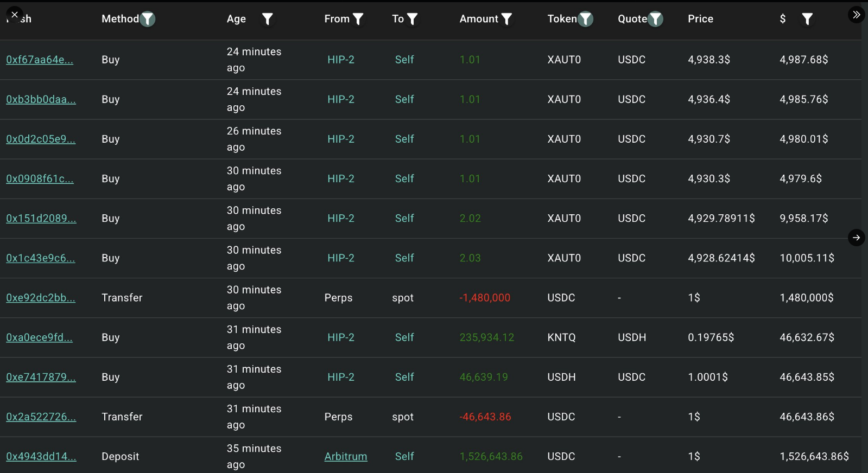Click Self in the Deposit row

[404, 457]
